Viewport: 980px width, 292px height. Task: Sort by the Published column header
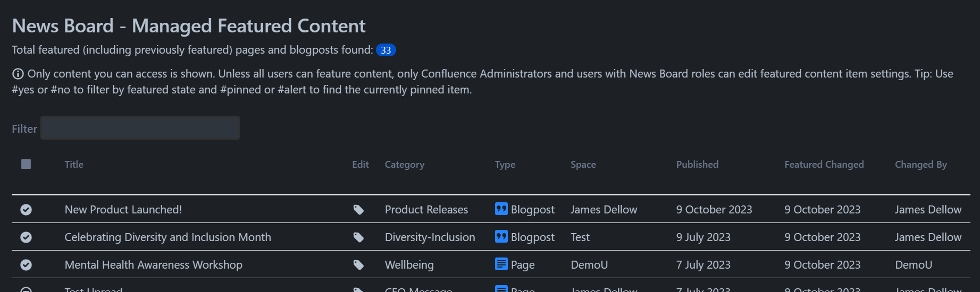coord(697,165)
